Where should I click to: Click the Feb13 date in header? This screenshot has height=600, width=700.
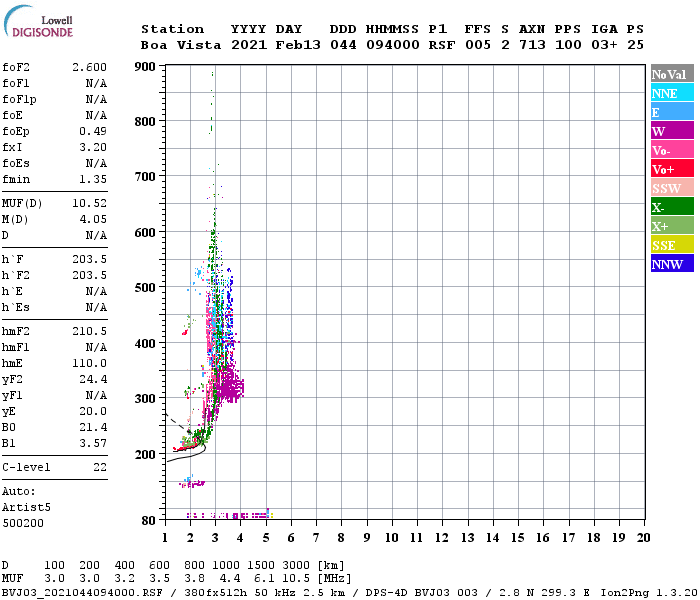click(x=298, y=45)
